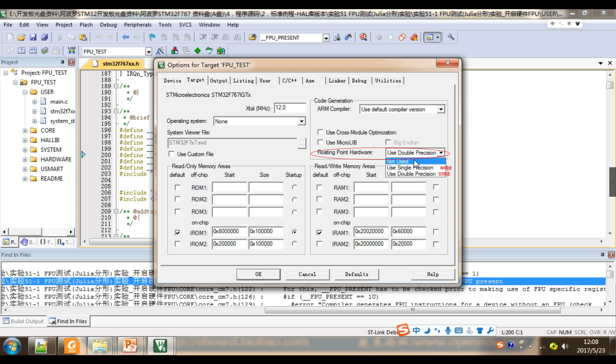Click the Save All toolbar icon
The width and height of the screenshot is (616, 364).
(45, 37)
